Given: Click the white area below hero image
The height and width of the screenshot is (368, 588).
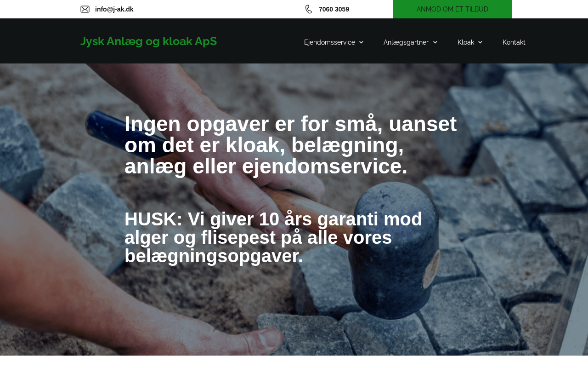Looking at the screenshot, I should pyautogui.click(x=294, y=362).
